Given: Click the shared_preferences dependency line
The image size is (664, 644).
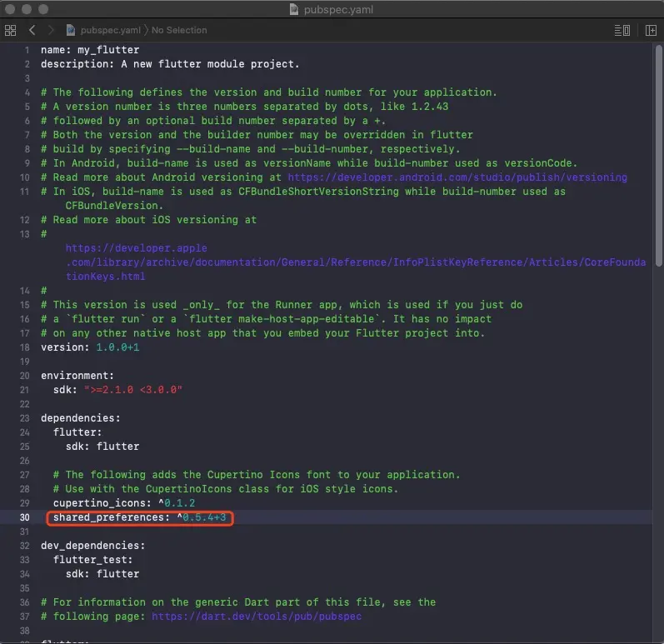Looking at the screenshot, I should pyautogui.click(x=140, y=517).
